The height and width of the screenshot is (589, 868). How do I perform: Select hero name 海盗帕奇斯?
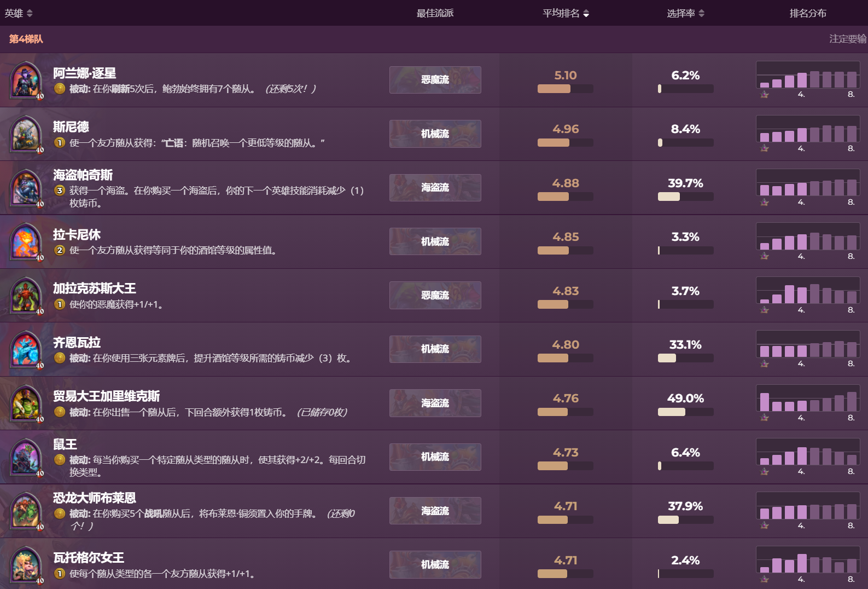[83, 175]
